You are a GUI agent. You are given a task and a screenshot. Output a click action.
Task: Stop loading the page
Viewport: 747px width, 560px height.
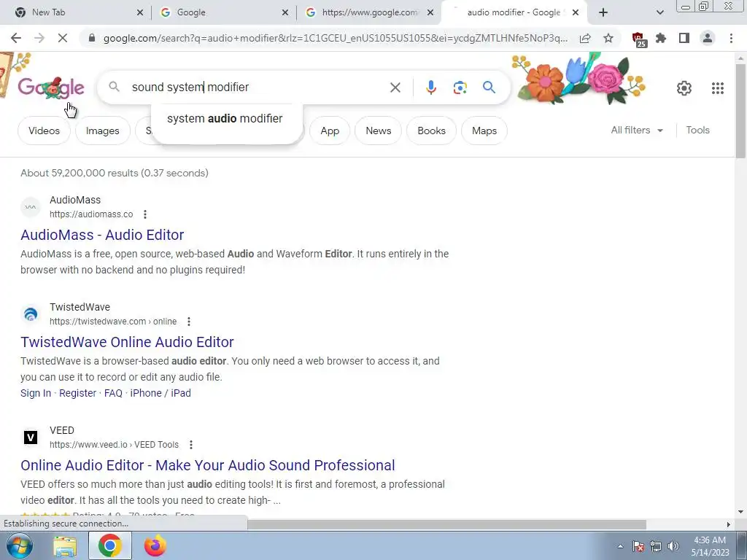coord(63,38)
